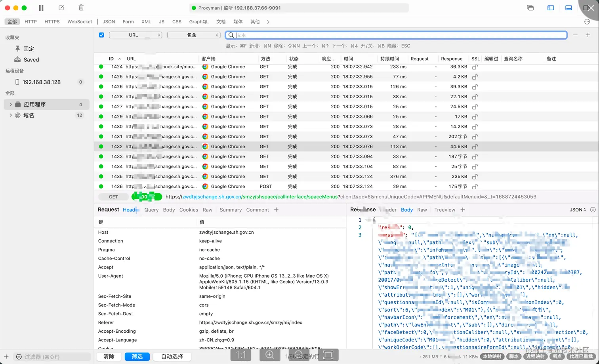Viewport: 599px width, 364px height.
Task: Add a new Response tab with plus
Action: (x=463, y=210)
